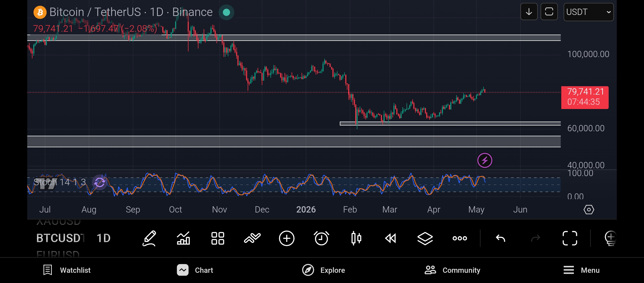Click the 2026 label on time axis

(306, 210)
